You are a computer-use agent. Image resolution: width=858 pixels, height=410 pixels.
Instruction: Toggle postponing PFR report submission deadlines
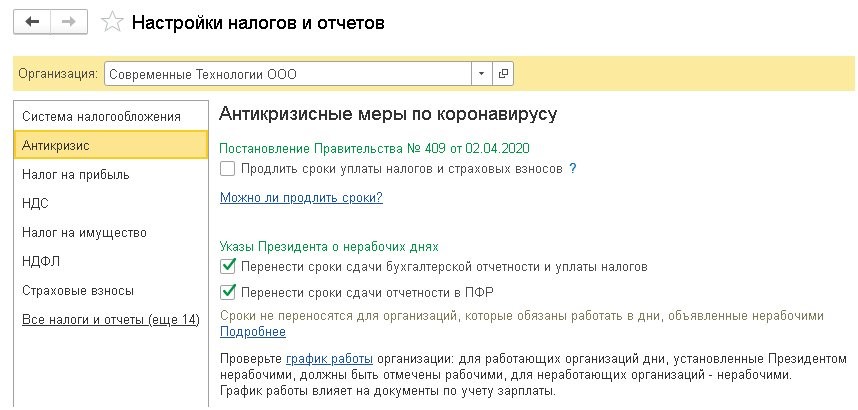[x=228, y=292]
